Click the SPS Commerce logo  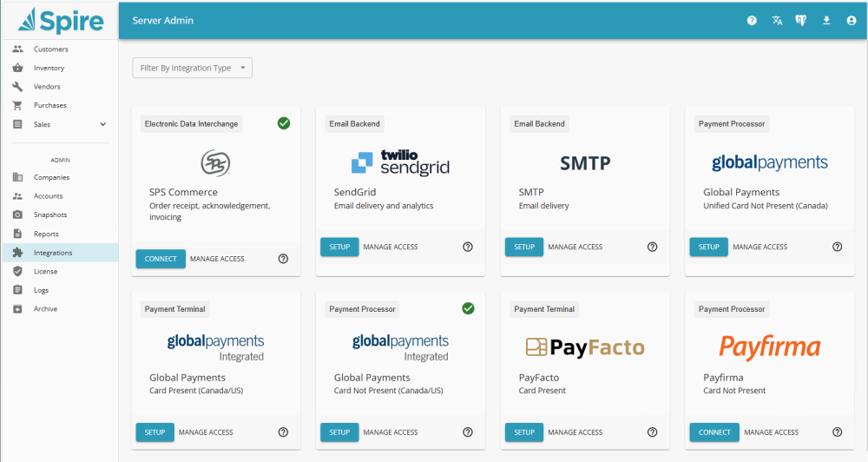point(215,163)
